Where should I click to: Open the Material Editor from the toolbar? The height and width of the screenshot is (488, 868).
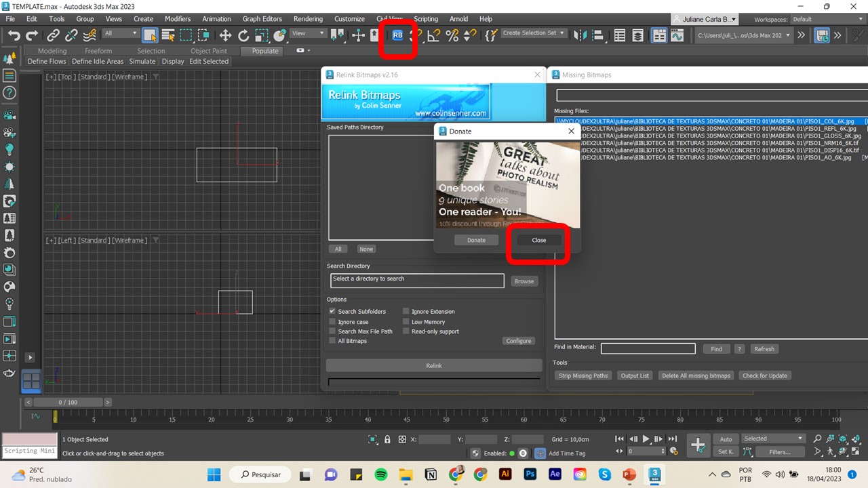pos(659,35)
